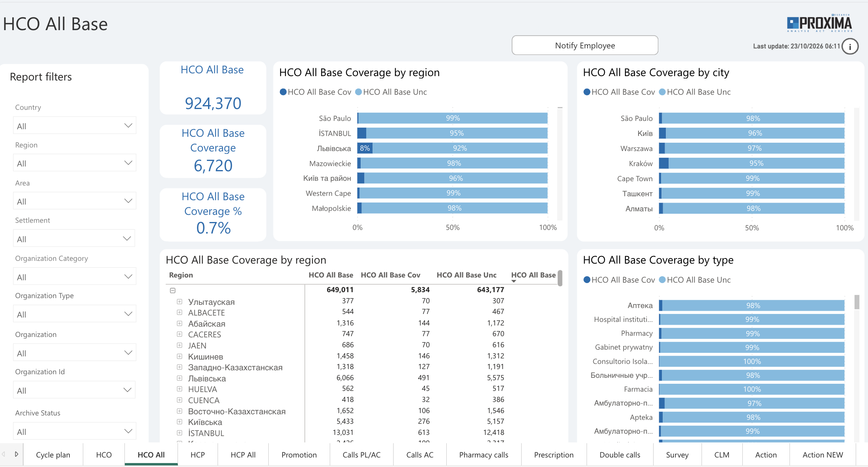Switch to the Cycle plan tab
868x467 pixels.
coord(53,455)
